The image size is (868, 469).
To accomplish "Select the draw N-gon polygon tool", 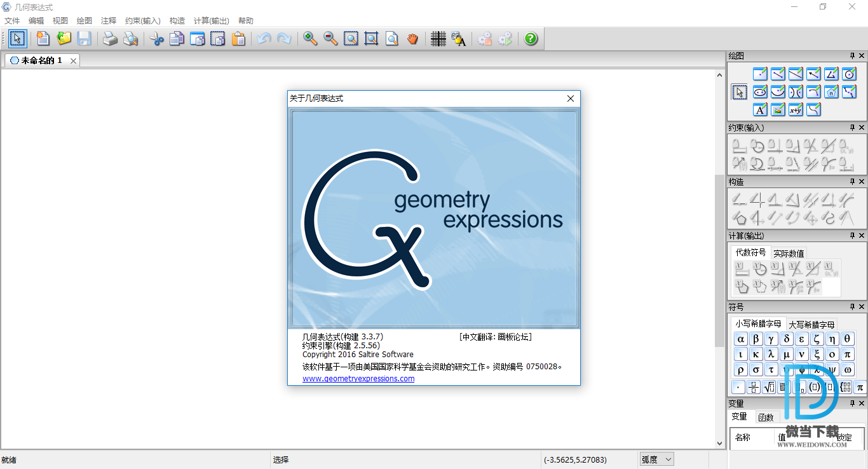I will 831,92.
